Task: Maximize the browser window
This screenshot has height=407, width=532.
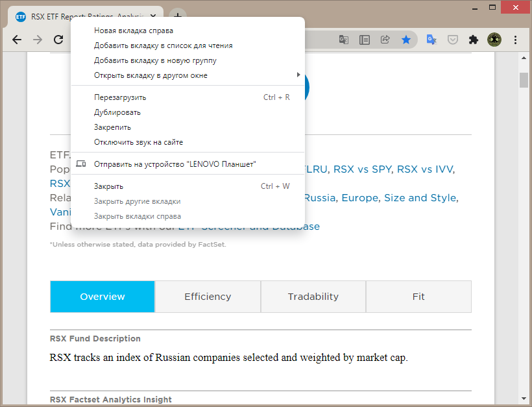Action: click(x=492, y=8)
